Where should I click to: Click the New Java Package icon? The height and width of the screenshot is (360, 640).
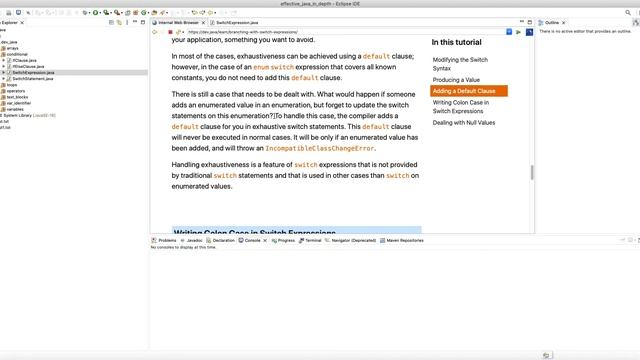(136, 13)
